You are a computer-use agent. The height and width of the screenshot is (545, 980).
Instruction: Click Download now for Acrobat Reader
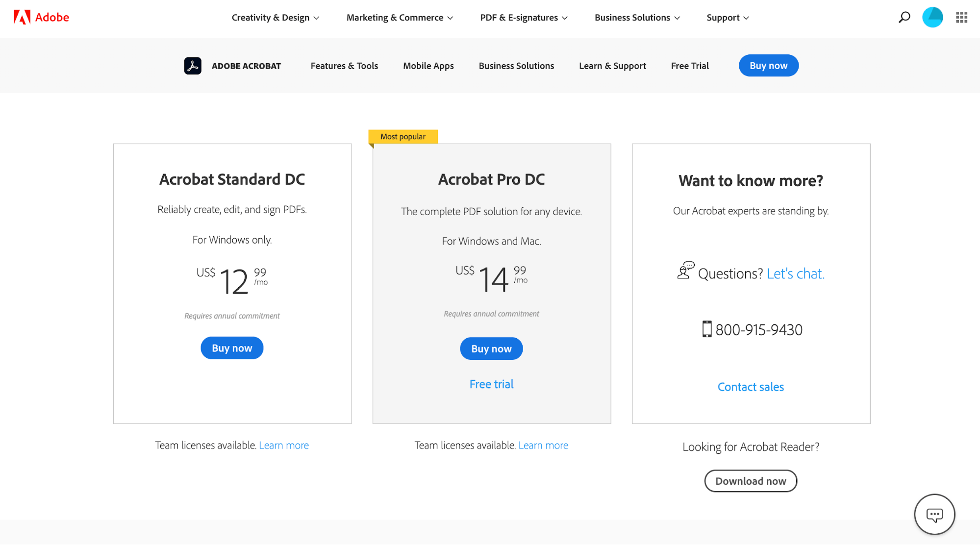coord(751,481)
